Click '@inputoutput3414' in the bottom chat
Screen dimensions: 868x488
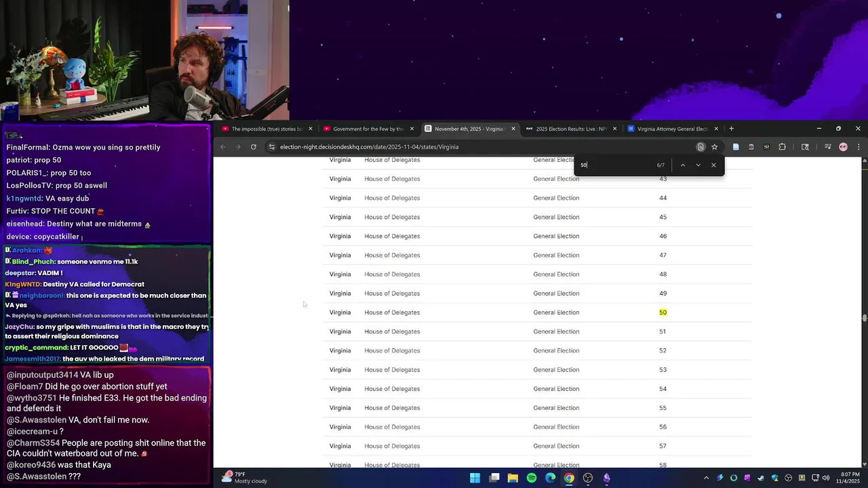(x=43, y=375)
